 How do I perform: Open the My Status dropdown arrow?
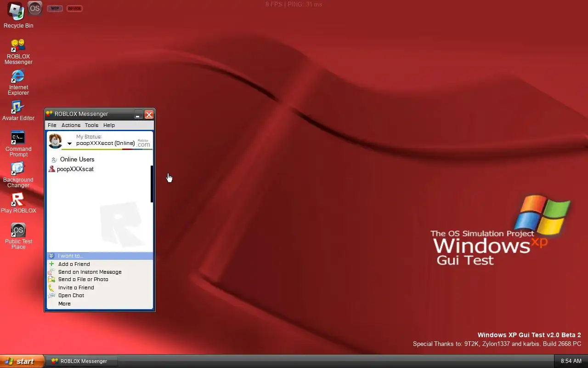(x=69, y=144)
